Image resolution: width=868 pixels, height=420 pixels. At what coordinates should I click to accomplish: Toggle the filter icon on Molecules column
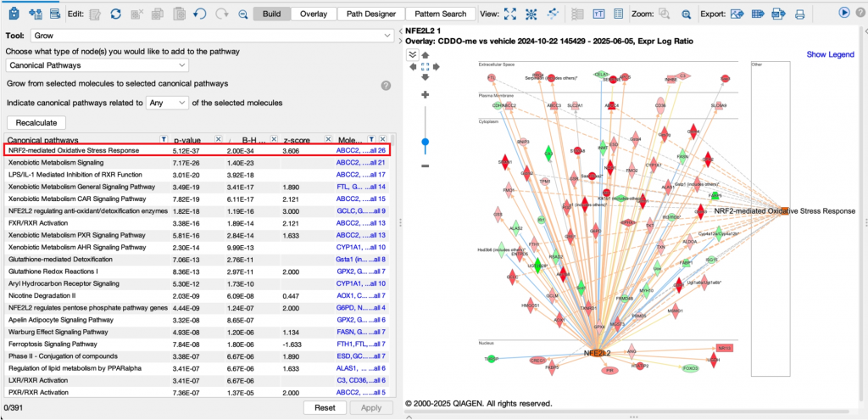point(371,138)
